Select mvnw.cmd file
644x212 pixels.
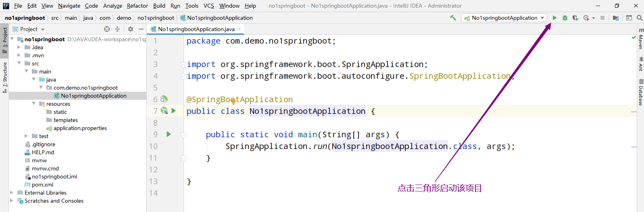(45, 168)
